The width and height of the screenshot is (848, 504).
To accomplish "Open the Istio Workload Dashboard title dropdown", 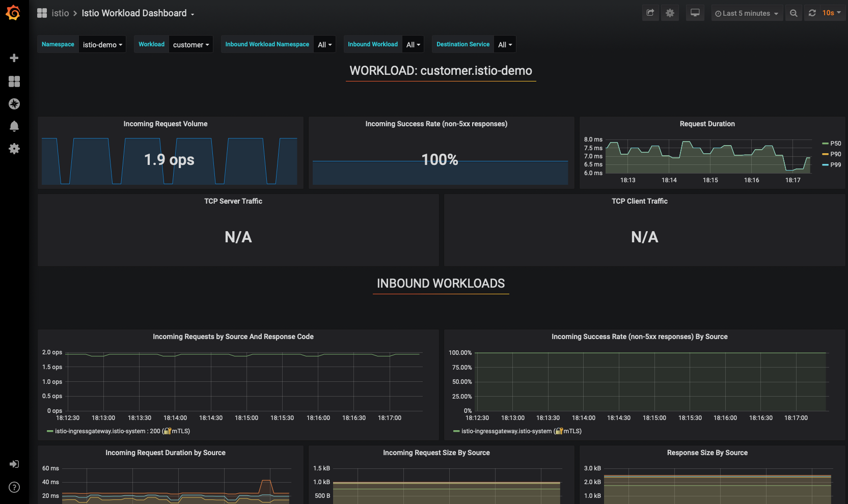I will coord(138,13).
